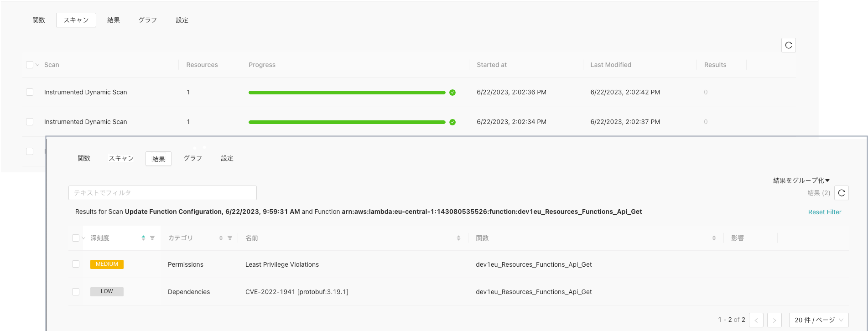Click the Reset Filter link
The width and height of the screenshot is (868, 331).
pyautogui.click(x=825, y=212)
